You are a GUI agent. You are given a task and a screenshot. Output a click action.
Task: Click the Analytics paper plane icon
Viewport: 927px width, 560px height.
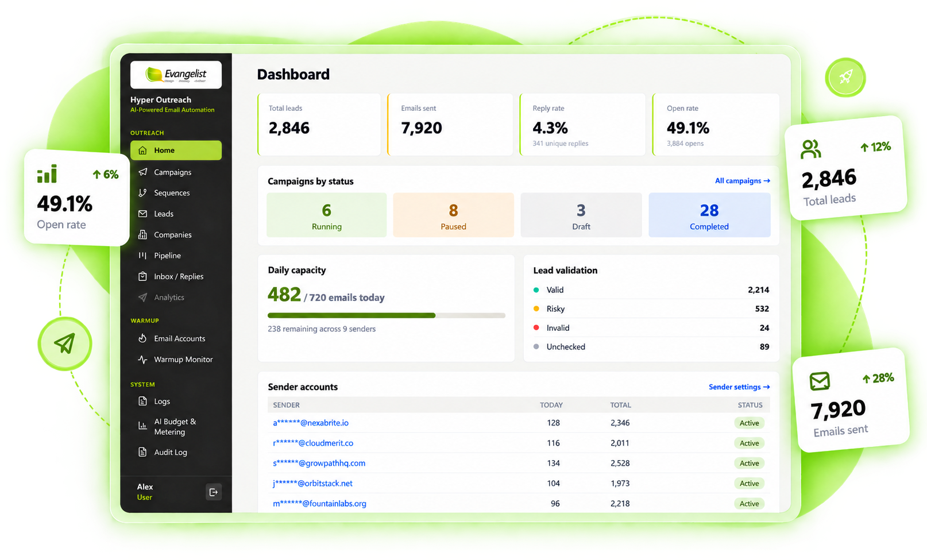click(x=142, y=298)
